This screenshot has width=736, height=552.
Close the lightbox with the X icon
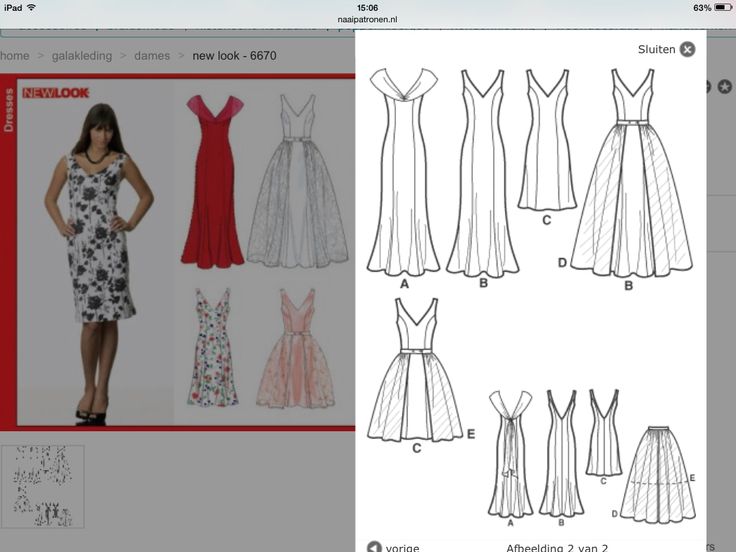(687, 49)
